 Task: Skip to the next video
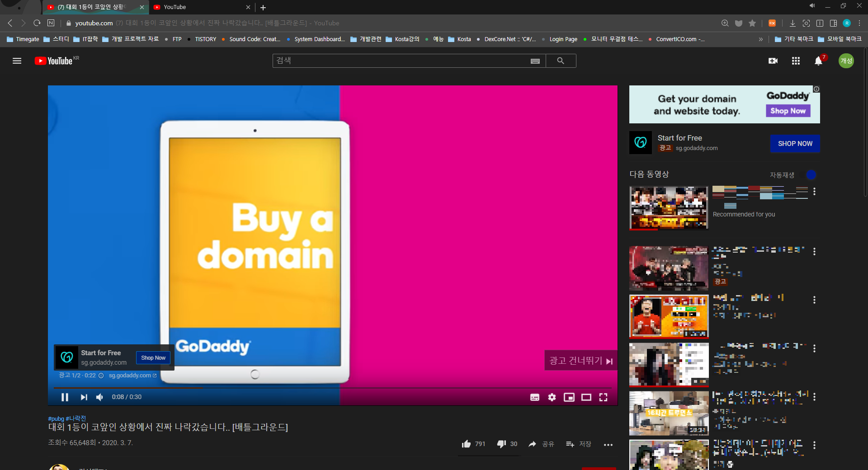pos(84,397)
